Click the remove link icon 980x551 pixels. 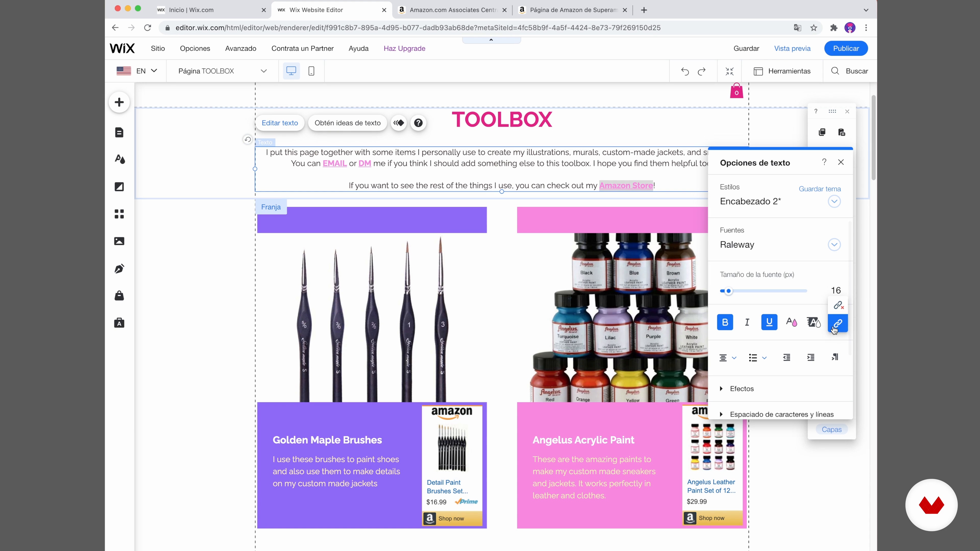[838, 305]
